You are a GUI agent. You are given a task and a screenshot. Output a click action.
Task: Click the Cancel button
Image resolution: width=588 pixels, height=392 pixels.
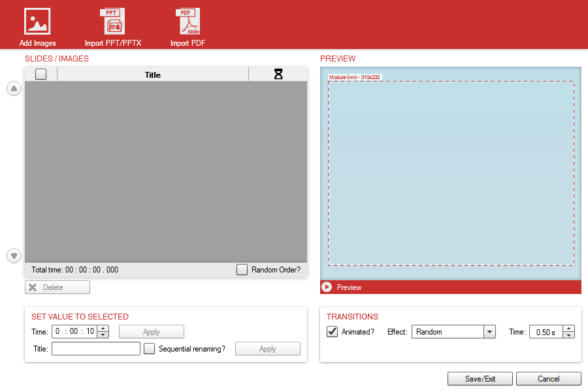[x=549, y=379]
